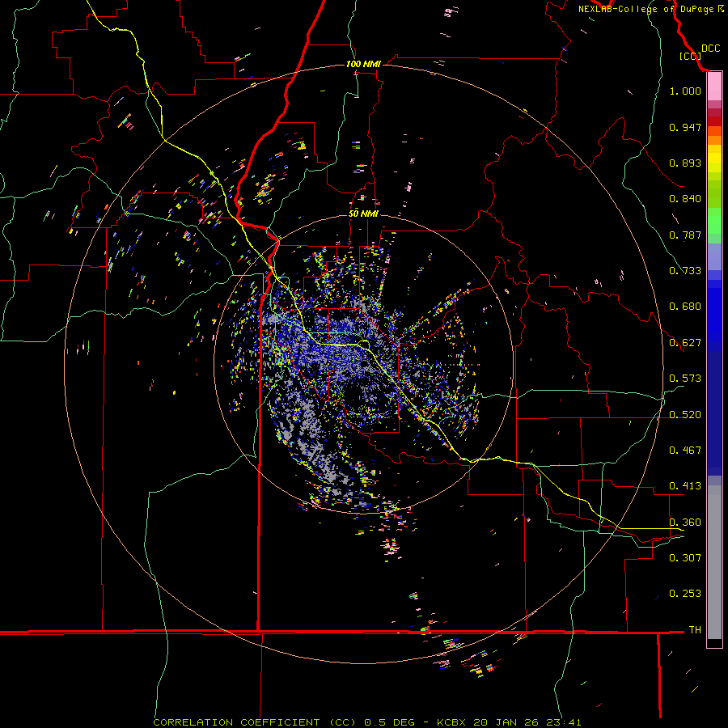Click the '100 NMI' range ring label
The width and height of the screenshot is (728, 728).
coord(363,64)
